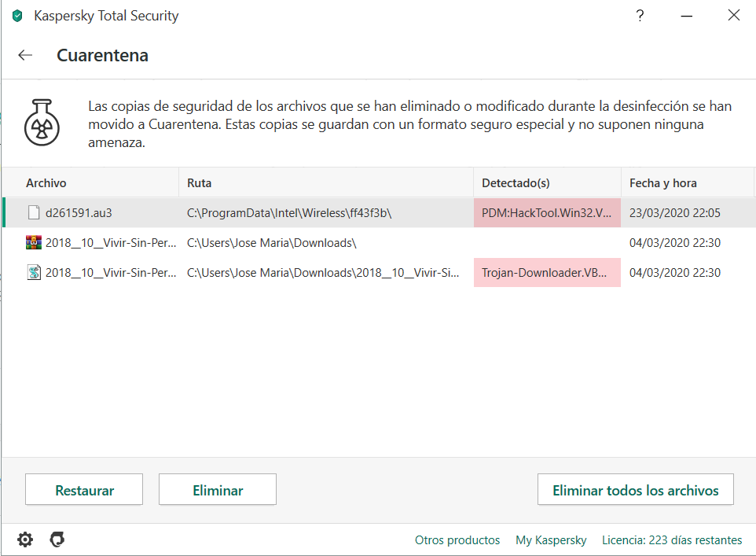Click the question mark help icon
This screenshot has width=756, height=556.
tap(640, 16)
